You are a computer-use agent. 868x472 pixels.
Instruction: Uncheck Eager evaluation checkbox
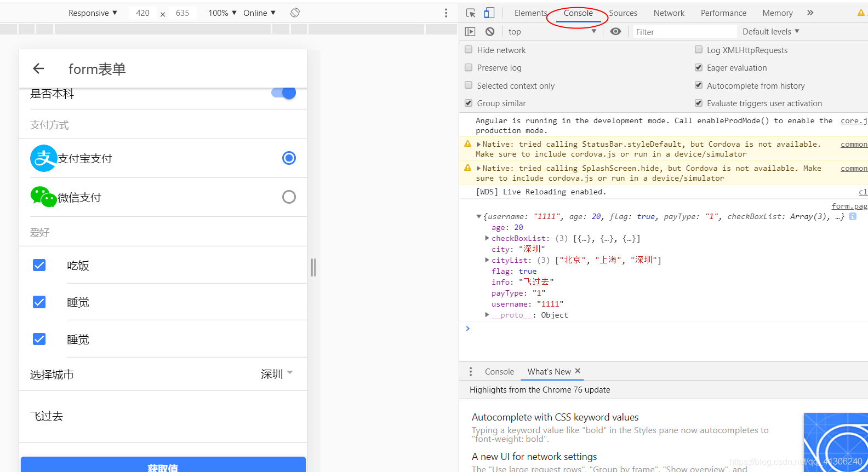point(699,67)
